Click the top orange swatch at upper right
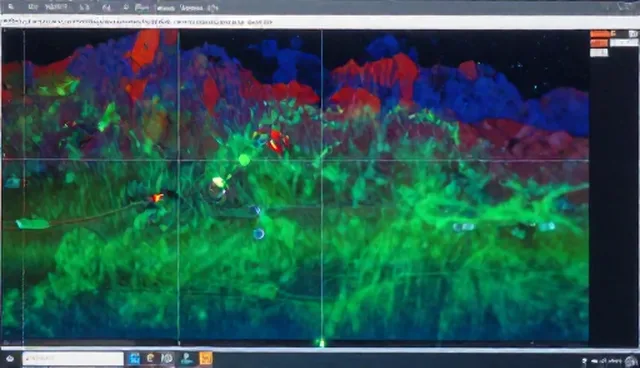 click(600, 34)
